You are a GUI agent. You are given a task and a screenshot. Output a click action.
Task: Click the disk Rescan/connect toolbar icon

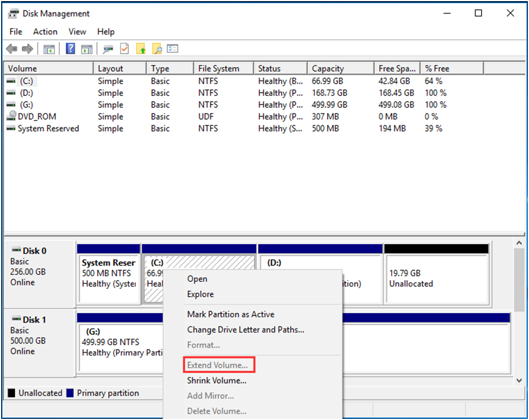pos(108,49)
